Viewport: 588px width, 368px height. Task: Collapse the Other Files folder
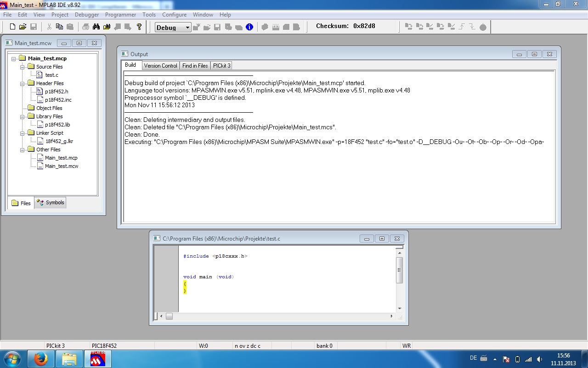pos(22,150)
